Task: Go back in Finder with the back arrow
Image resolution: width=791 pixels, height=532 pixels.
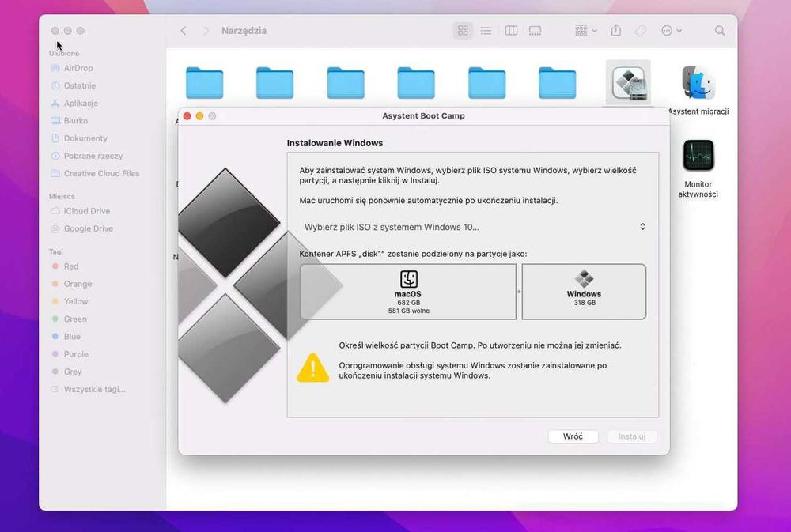Action: [x=184, y=31]
